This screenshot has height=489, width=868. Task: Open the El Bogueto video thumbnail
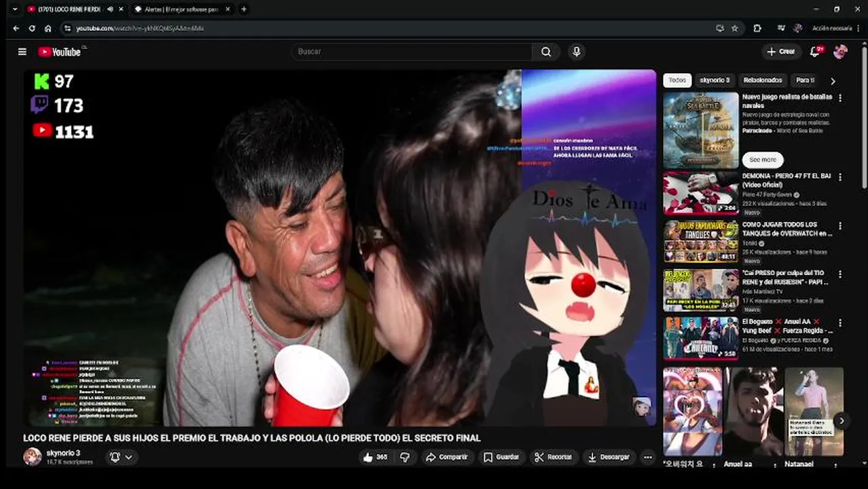click(x=700, y=338)
